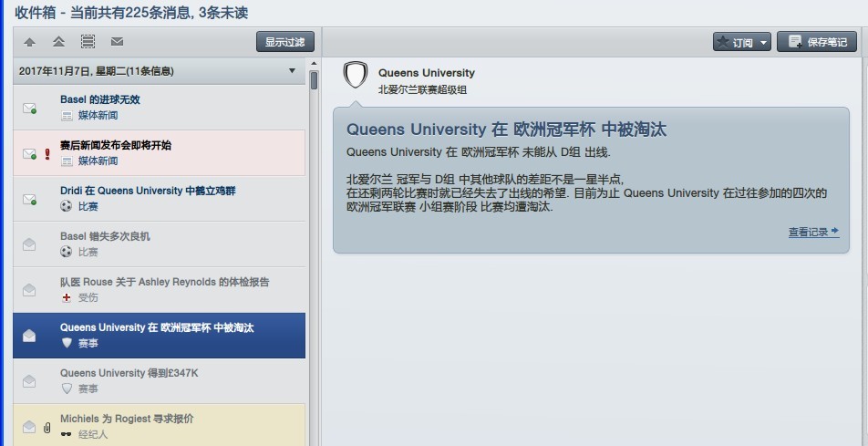Click the single up-arrow toolbar icon
Screen dimensions: 868x446
coord(30,42)
